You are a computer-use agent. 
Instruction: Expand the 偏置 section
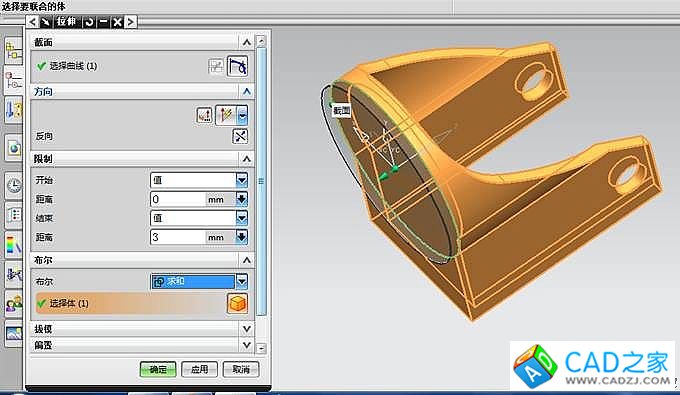coord(246,345)
